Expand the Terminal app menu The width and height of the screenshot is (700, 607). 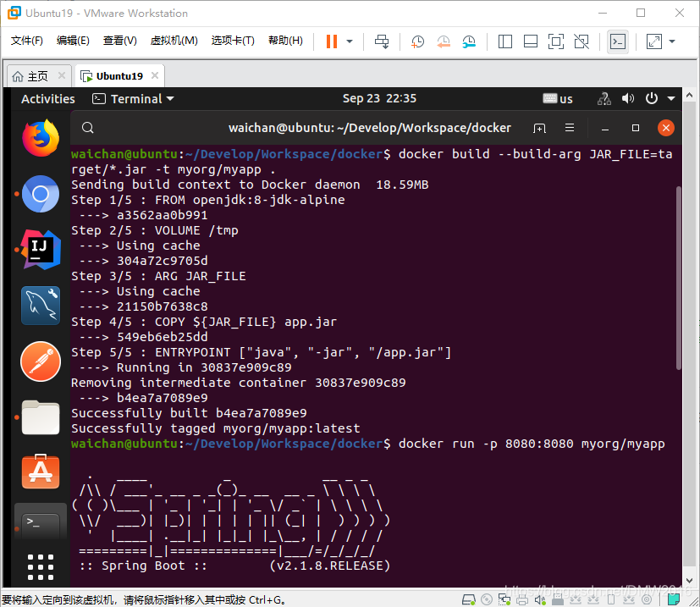pyautogui.click(x=133, y=99)
